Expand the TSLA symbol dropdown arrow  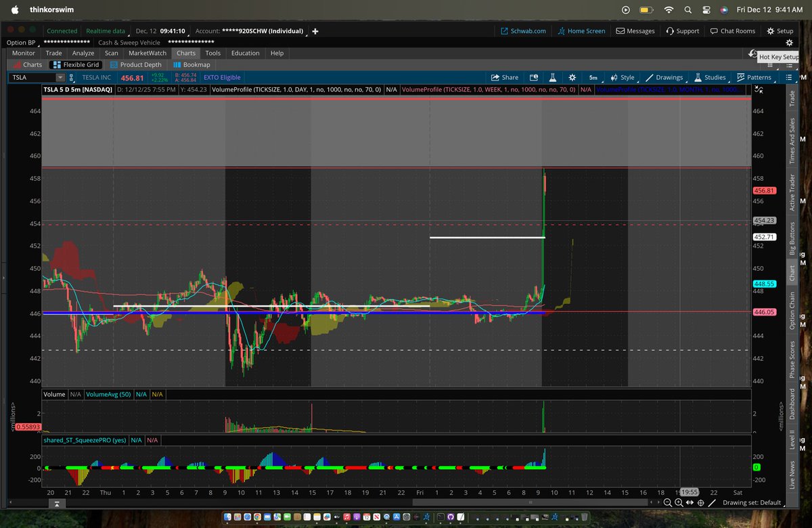60,78
